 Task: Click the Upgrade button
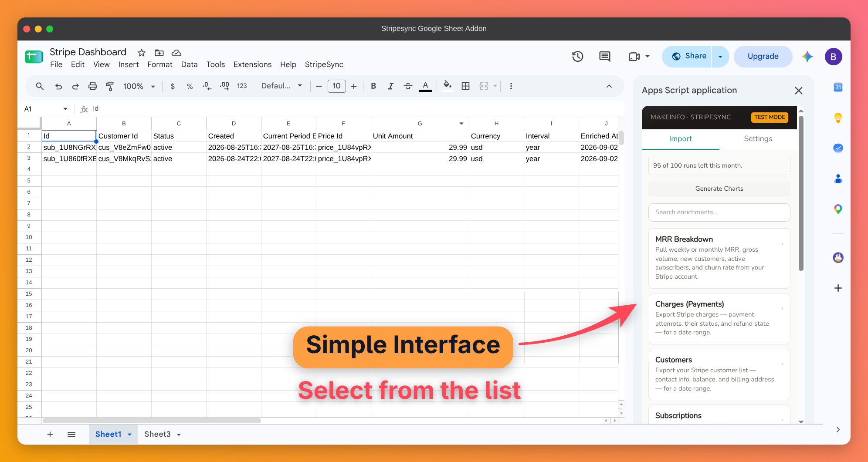(763, 56)
